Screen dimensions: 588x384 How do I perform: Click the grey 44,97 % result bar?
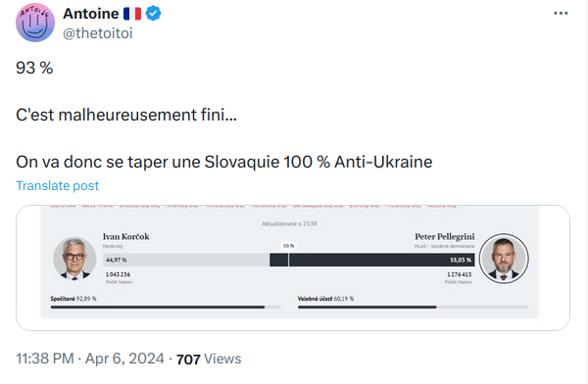(x=186, y=260)
